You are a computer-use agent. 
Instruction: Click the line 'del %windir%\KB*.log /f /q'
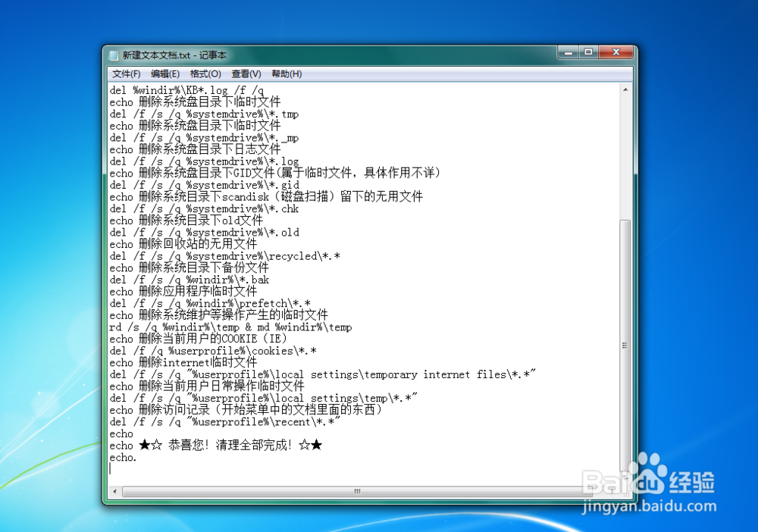tap(186, 90)
